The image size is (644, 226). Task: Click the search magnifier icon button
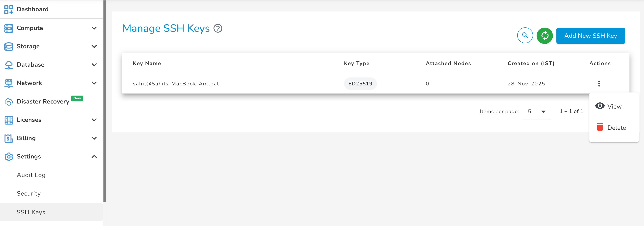525,35
